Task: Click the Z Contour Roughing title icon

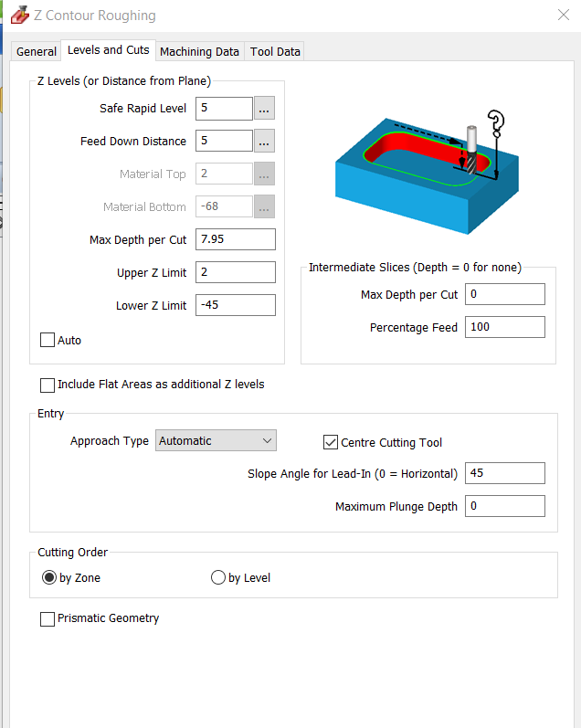Action: click(x=18, y=16)
